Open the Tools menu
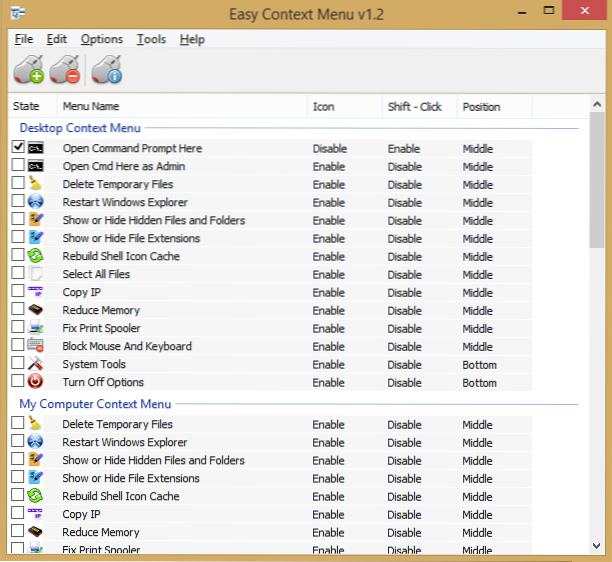This screenshot has height=562, width=612. tap(151, 39)
